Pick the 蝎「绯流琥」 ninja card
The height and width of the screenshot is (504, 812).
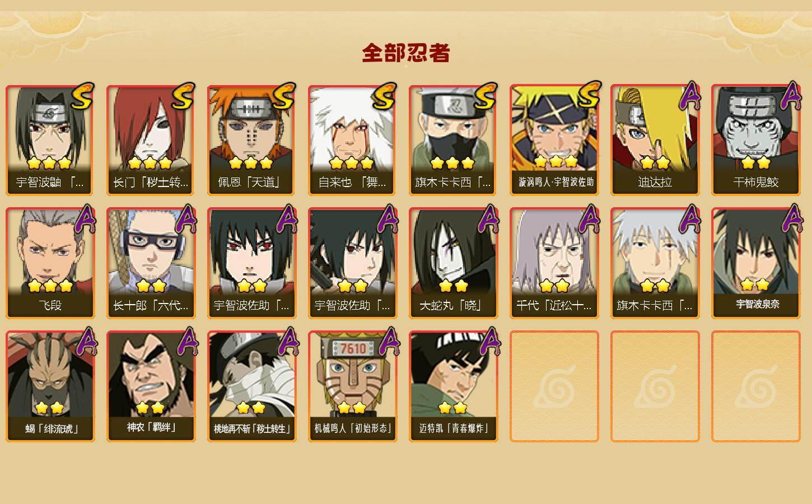pyautogui.click(x=50, y=386)
